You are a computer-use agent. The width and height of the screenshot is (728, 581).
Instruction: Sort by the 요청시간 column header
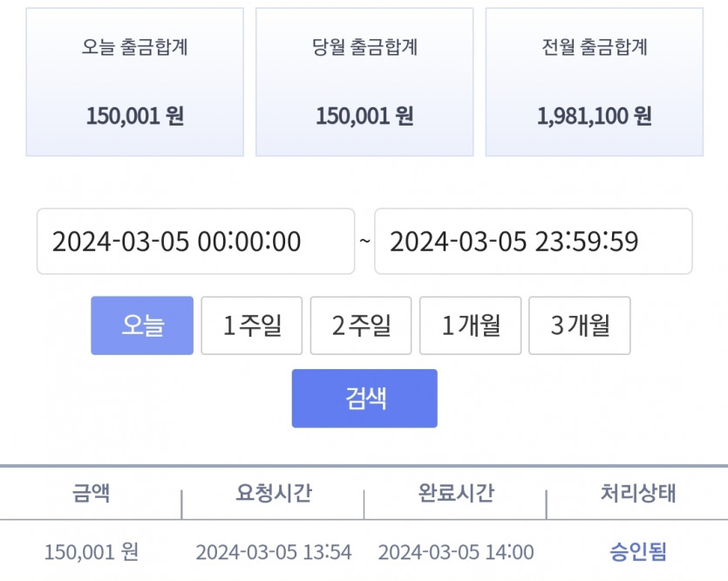pos(274,493)
